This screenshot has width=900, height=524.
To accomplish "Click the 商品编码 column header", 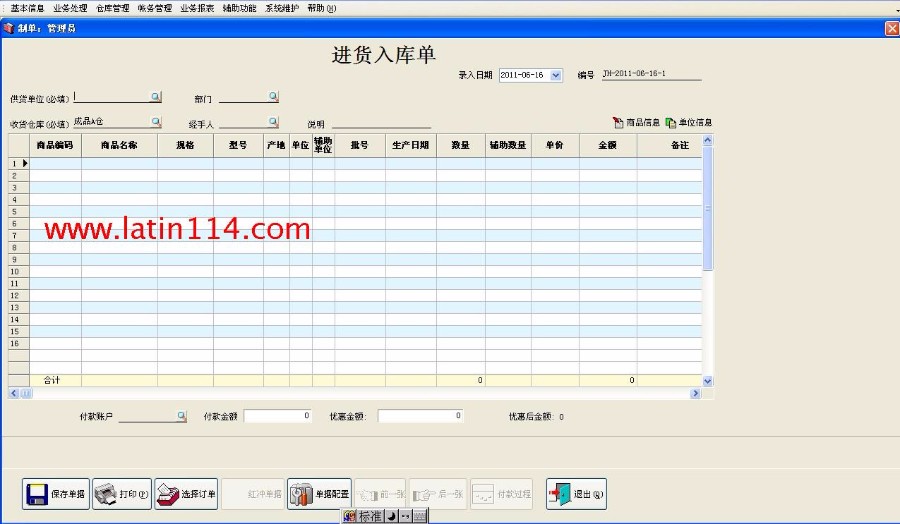I will [55, 145].
